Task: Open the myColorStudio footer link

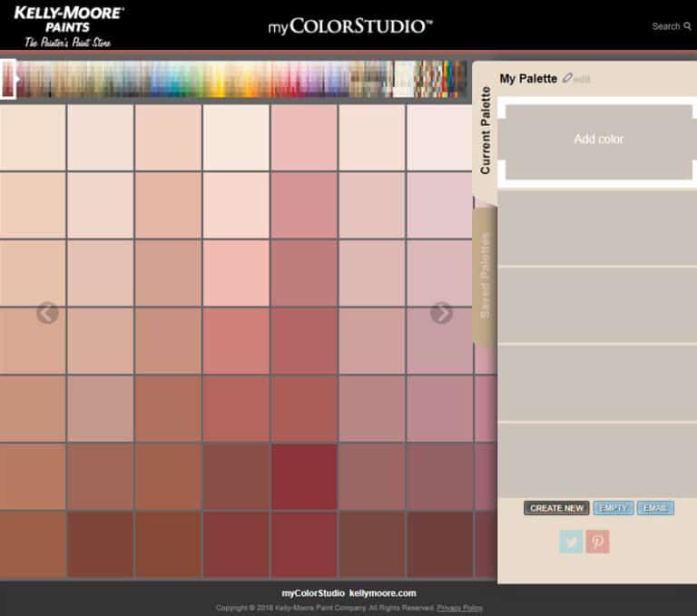Action: pyautogui.click(x=313, y=593)
